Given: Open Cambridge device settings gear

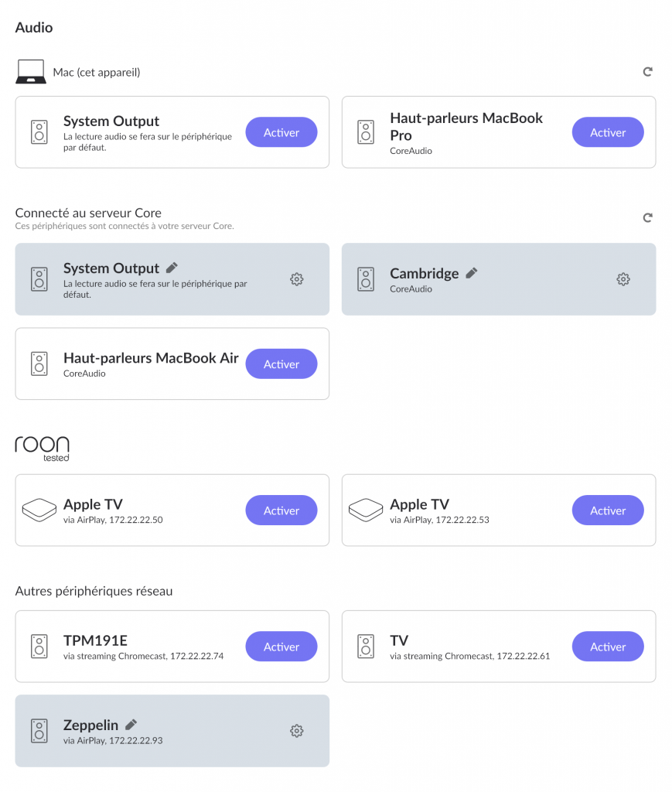Looking at the screenshot, I should tap(623, 279).
